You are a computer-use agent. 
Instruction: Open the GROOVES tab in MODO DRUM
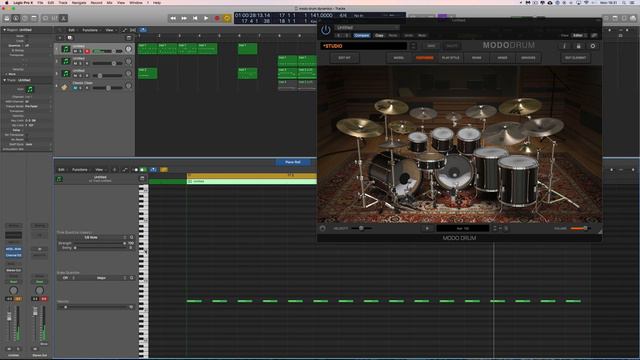[528, 58]
